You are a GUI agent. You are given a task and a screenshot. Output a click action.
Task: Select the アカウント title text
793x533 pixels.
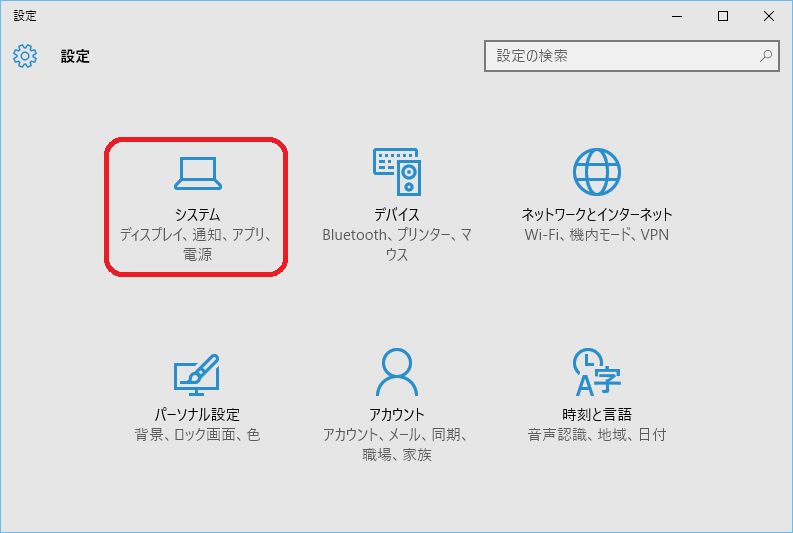tap(397, 415)
